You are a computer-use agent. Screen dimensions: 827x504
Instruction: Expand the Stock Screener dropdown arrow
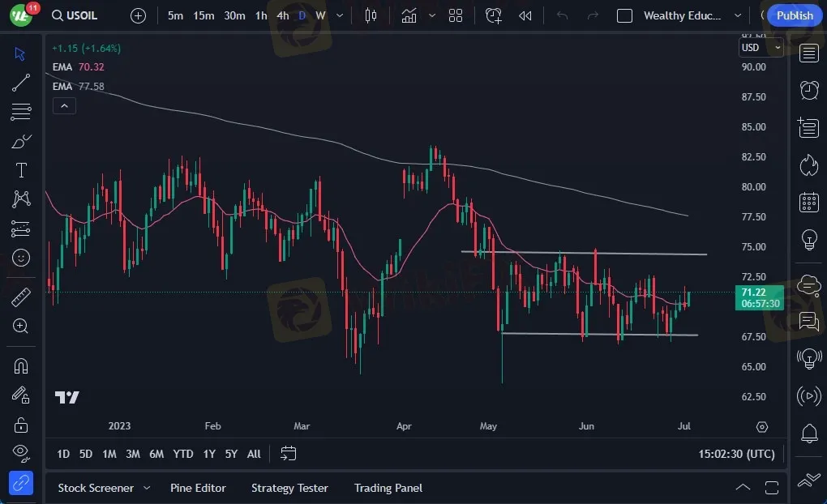(147, 488)
